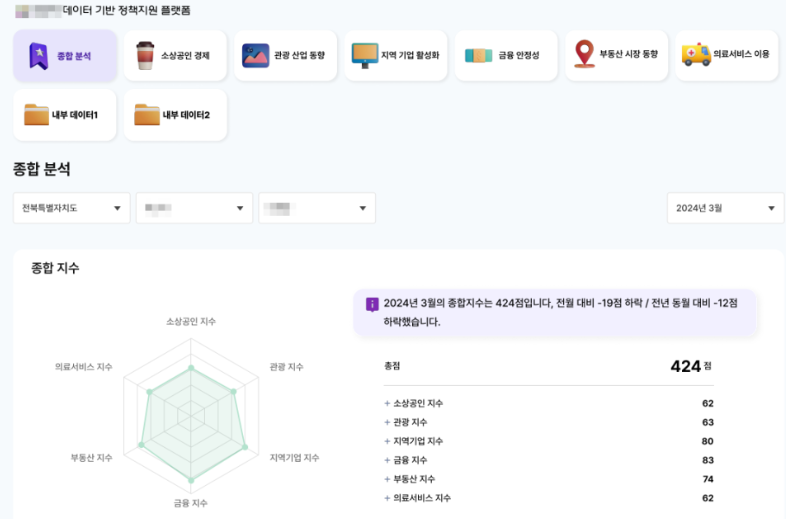Open the banknote icon for 금융 안정성
786x519 pixels.
pos(478,56)
